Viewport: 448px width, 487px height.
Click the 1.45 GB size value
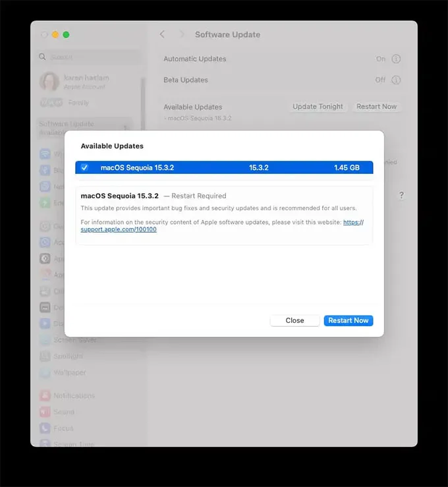coord(347,168)
